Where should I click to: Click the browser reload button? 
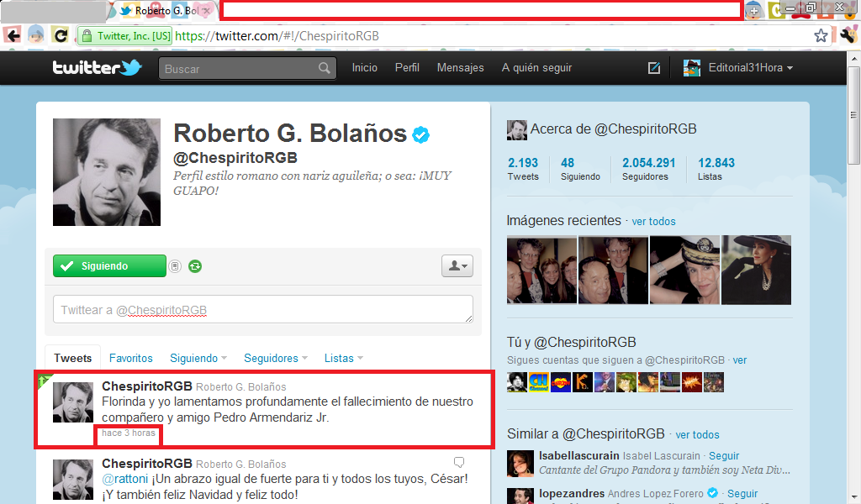tap(61, 35)
